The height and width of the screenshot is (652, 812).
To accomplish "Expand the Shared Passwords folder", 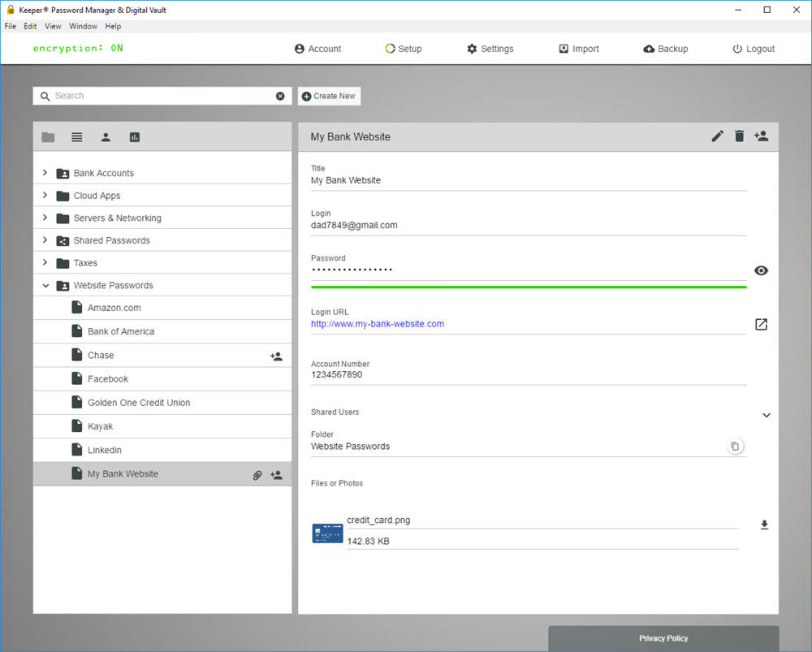I will click(x=45, y=240).
